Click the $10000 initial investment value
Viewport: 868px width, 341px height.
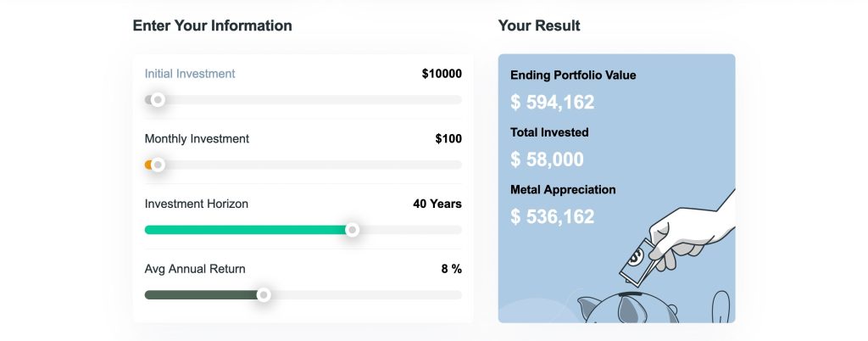(442, 74)
